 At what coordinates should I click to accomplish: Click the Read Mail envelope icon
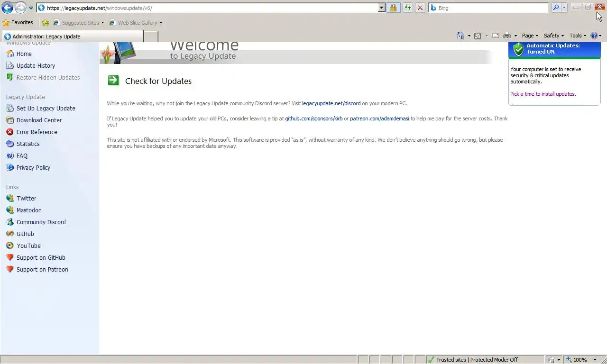[496, 36]
